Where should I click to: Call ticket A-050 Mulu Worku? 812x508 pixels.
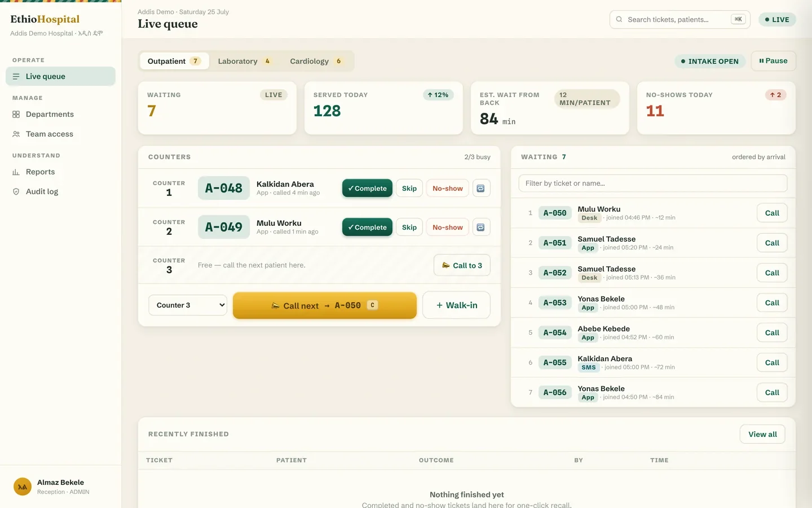pyautogui.click(x=772, y=213)
